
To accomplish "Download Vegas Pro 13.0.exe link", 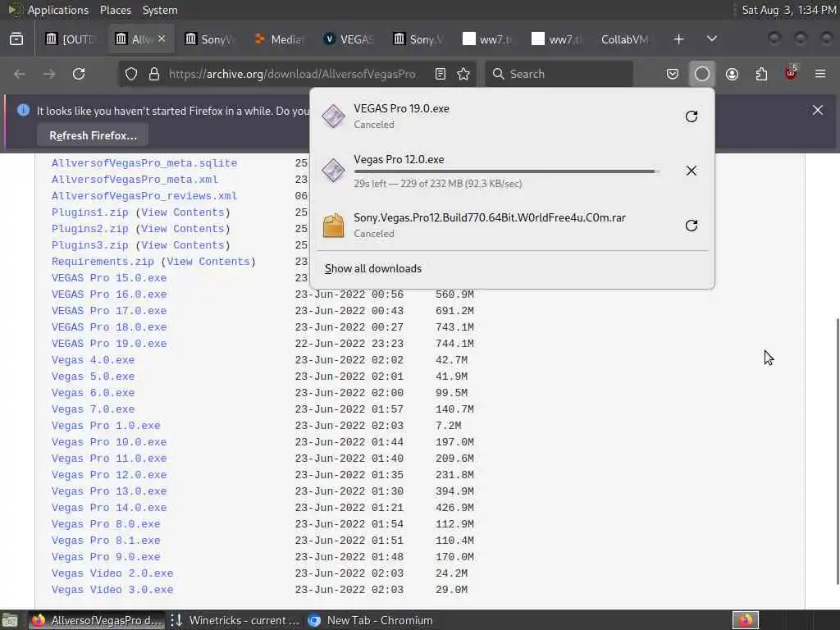I will 109,491.
